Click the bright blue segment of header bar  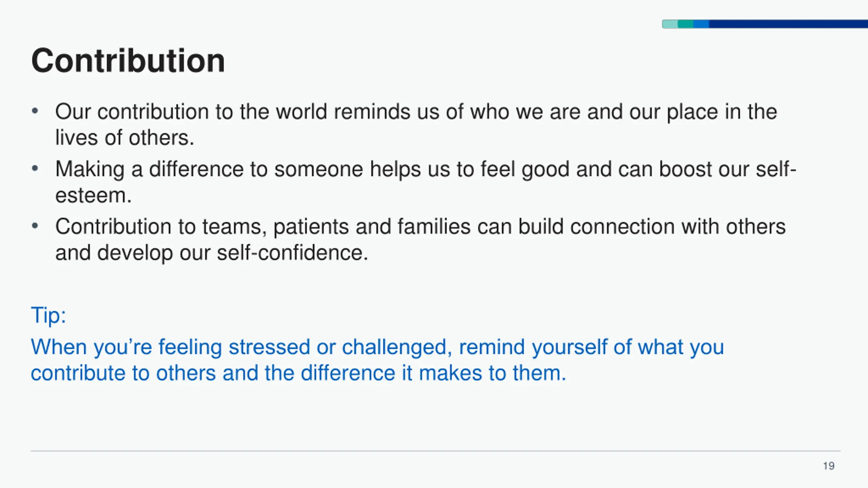tap(701, 24)
